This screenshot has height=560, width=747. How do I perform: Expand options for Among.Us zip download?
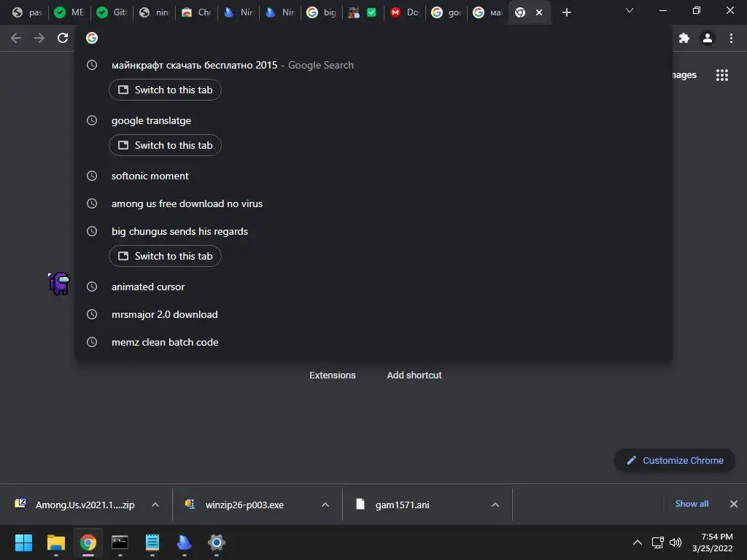tap(155, 505)
